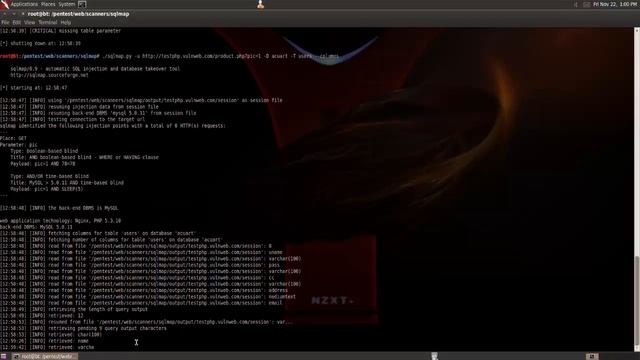Click the sqlmap.py command line text
The width and height of the screenshot is (640, 360).
coord(220,56)
